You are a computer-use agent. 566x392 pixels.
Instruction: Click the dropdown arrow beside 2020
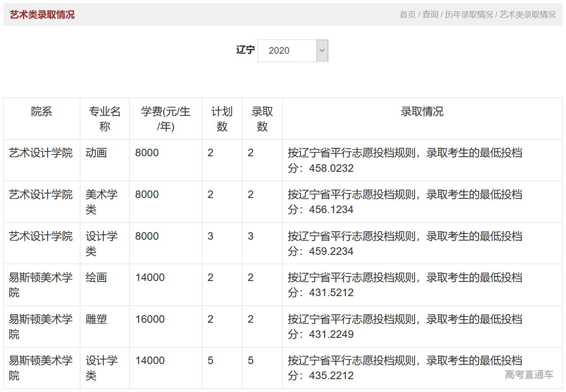point(321,51)
